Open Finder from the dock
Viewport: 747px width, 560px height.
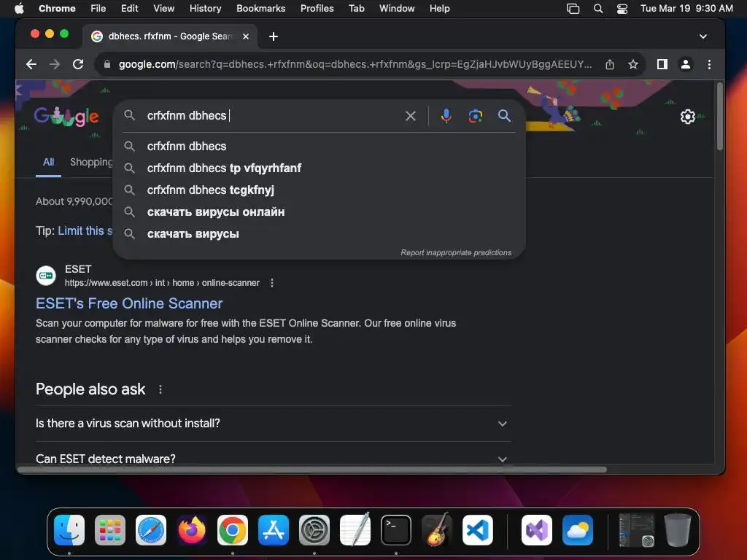click(x=69, y=530)
